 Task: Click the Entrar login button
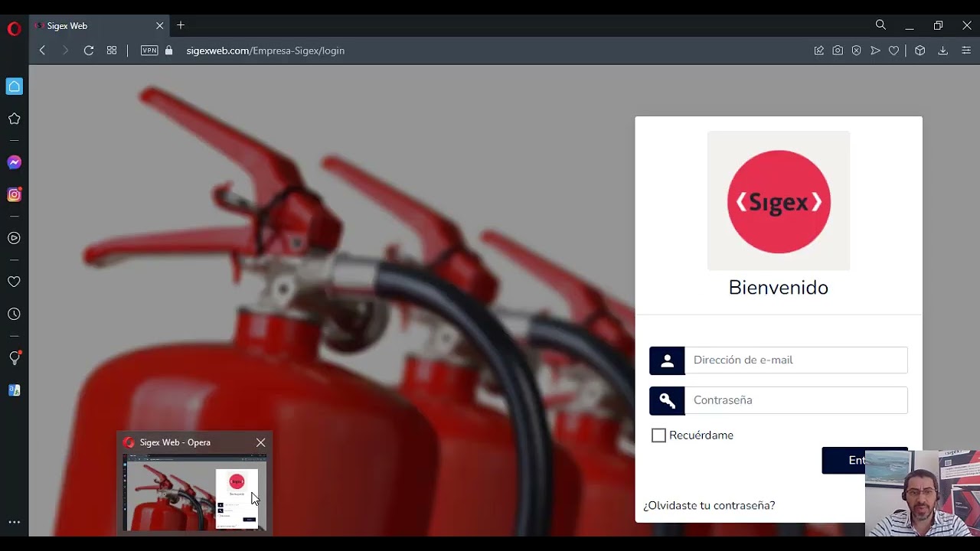tap(864, 461)
